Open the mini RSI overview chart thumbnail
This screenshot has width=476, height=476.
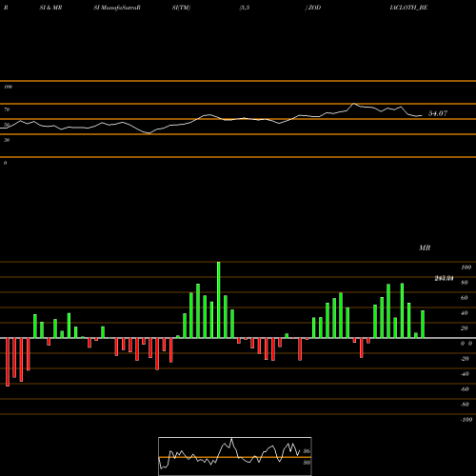(x=235, y=456)
